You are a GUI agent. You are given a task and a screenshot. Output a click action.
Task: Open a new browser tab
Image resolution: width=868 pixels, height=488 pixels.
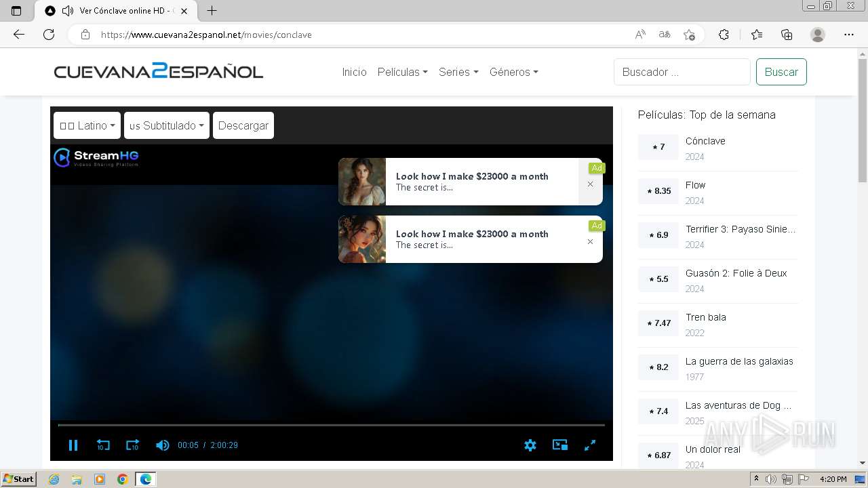coord(212,11)
